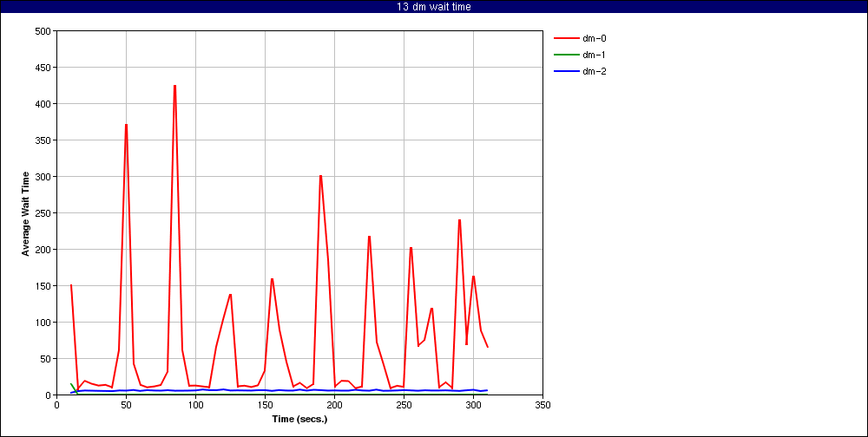Viewport: 868px width, 437px height.
Task: Click the 350 tick label on the Y axis
Action: coord(43,140)
